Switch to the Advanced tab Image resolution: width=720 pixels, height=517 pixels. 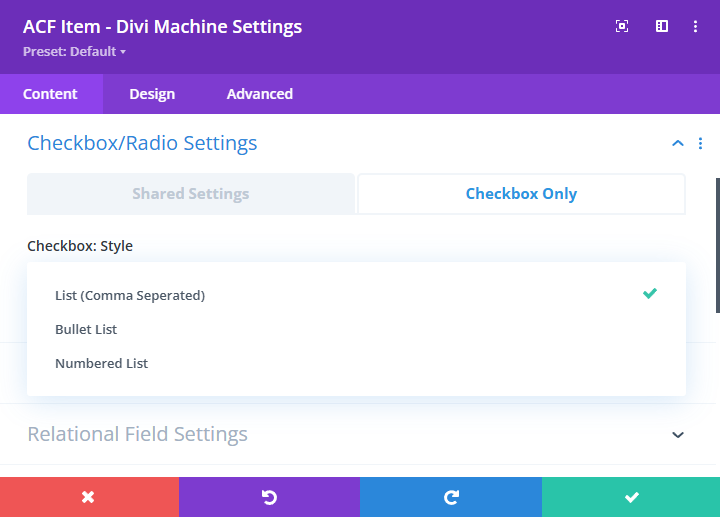[259, 94]
